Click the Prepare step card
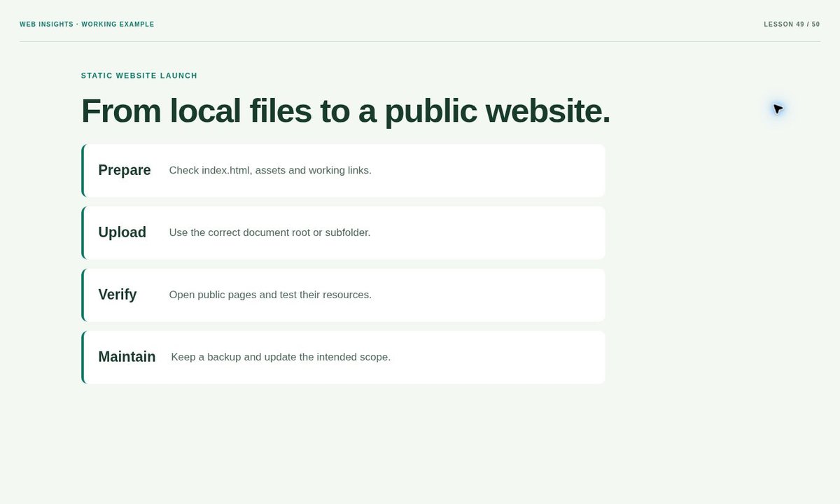The image size is (840, 504). (x=343, y=170)
